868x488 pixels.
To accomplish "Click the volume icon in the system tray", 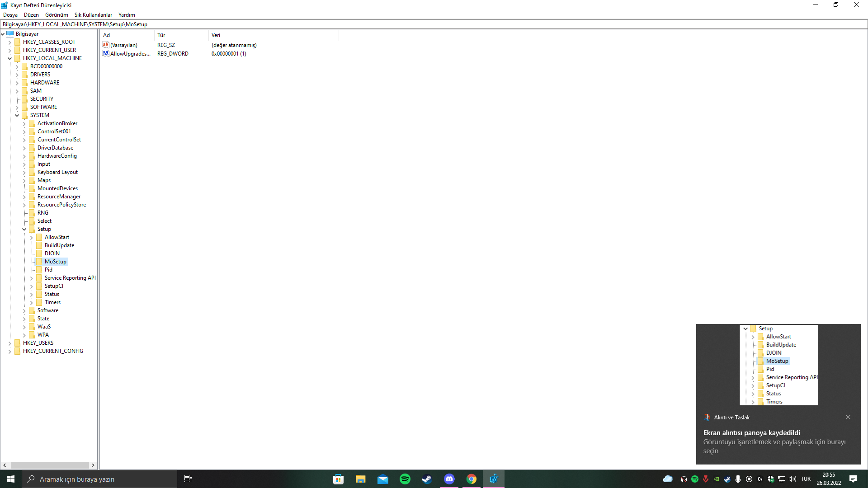I will pos(793,479).
